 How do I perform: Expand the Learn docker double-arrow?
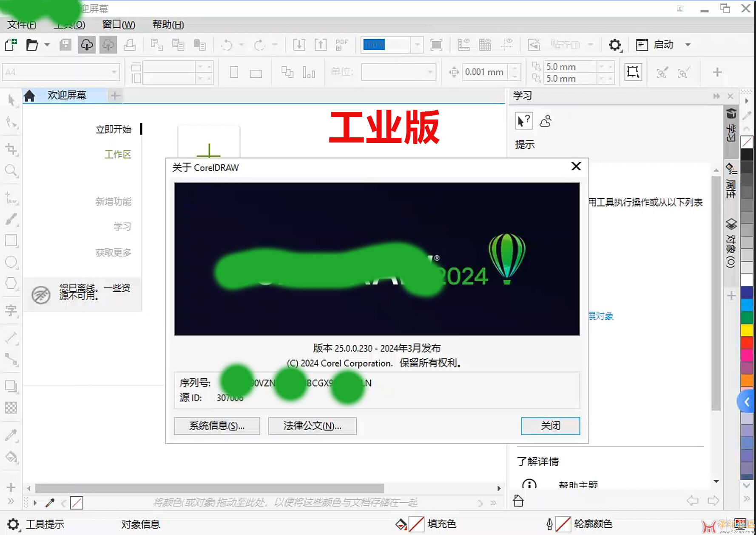[x=716, y=96]
